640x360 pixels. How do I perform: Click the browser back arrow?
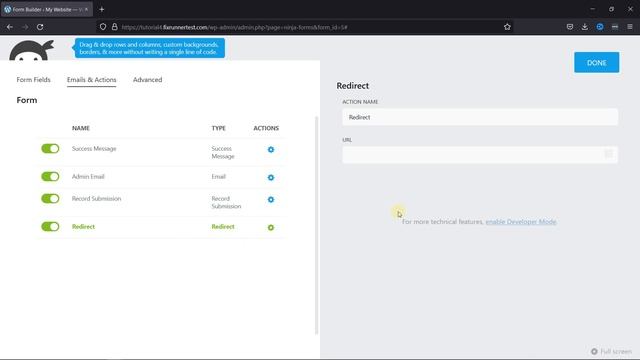click(x=10, y=27)
